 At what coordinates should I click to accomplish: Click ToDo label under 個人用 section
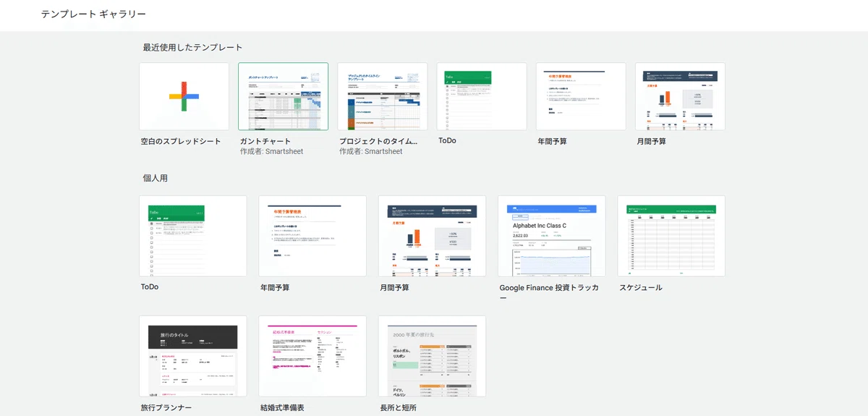pyautogui.click(x=150, y=286)
